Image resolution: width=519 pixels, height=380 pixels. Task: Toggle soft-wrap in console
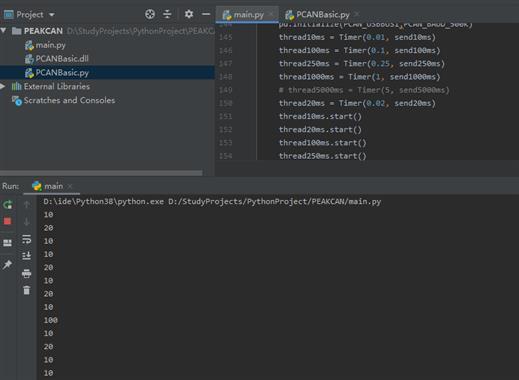[x=27, y=239]
